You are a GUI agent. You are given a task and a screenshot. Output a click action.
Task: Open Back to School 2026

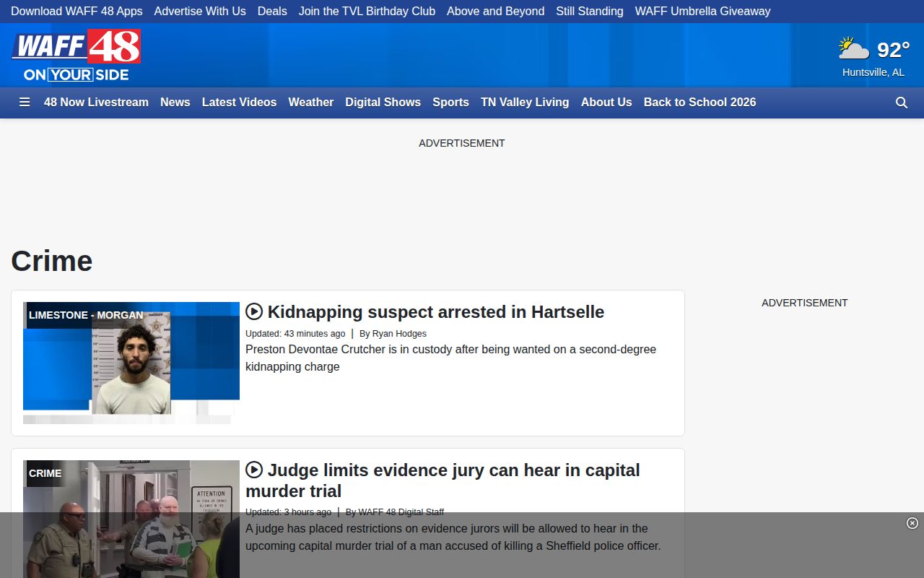click(700, 103)
